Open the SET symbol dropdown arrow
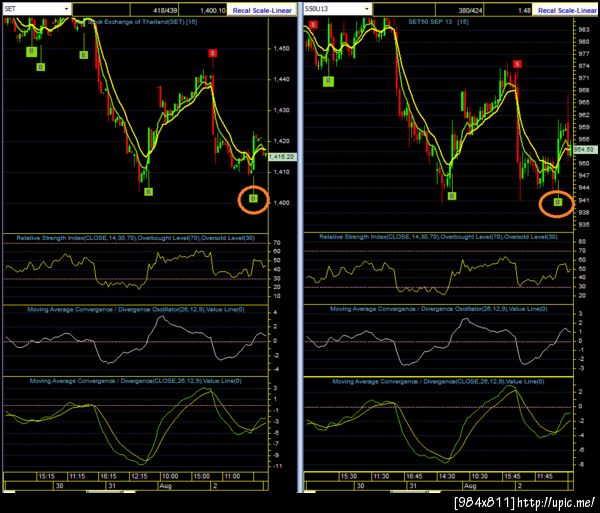Screen dimensions: 600x513 pos(67,9)
